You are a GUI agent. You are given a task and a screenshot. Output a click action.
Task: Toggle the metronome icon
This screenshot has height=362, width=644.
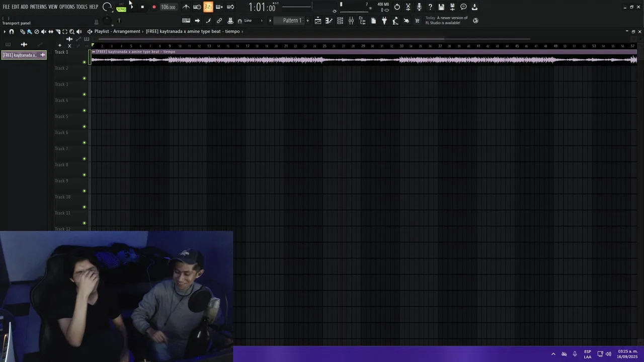tap(186, 7)
